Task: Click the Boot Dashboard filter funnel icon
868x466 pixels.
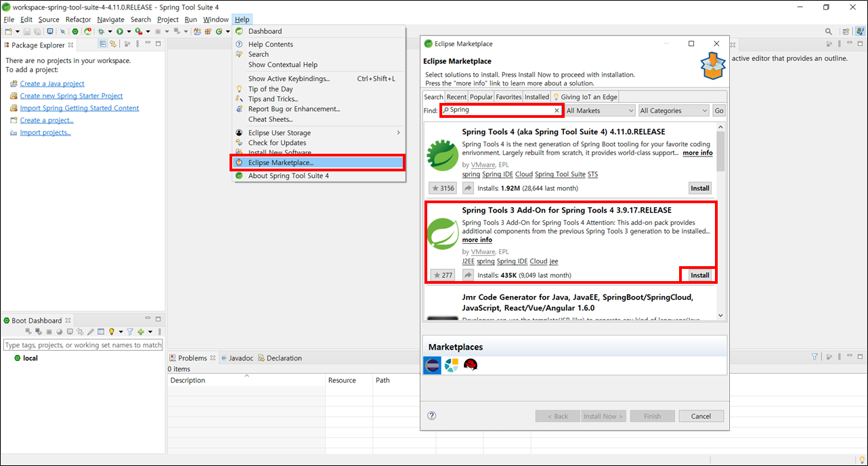Action: pos(130,332)
